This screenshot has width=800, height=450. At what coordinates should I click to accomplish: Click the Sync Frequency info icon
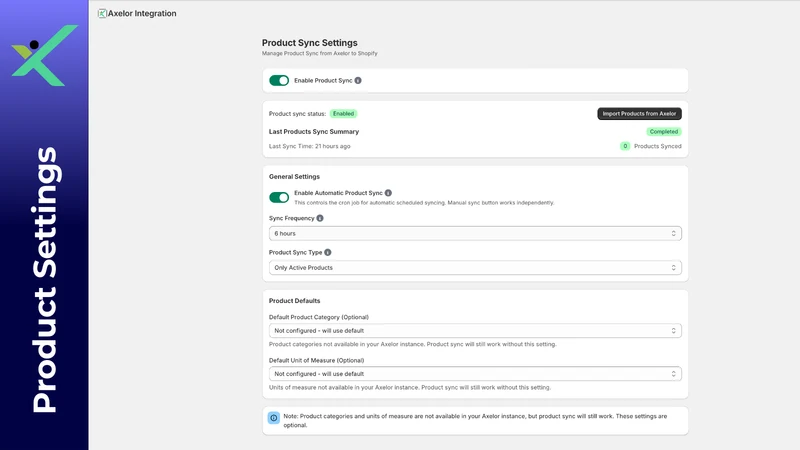pos(320,218)
